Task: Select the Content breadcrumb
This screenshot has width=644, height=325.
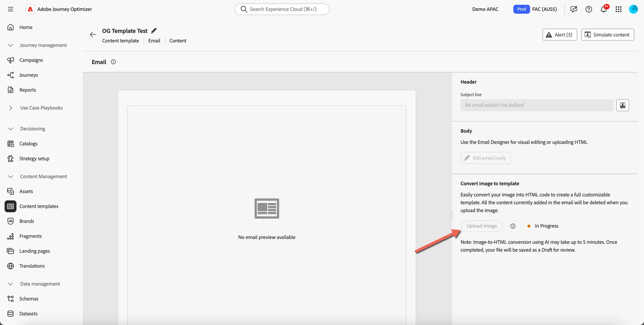Action: coord(178,41)
